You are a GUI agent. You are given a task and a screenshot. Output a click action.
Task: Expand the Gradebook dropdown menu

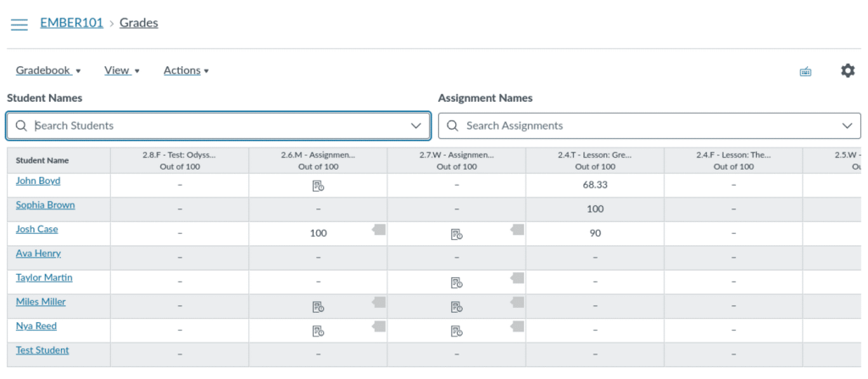pyautogui.click(x=48, y=70)
